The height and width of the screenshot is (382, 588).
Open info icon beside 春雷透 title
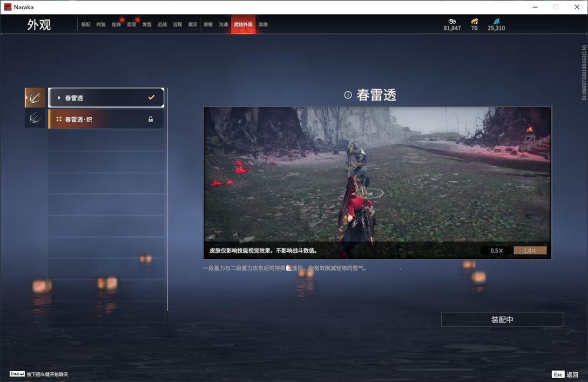[x=348, y=95]
